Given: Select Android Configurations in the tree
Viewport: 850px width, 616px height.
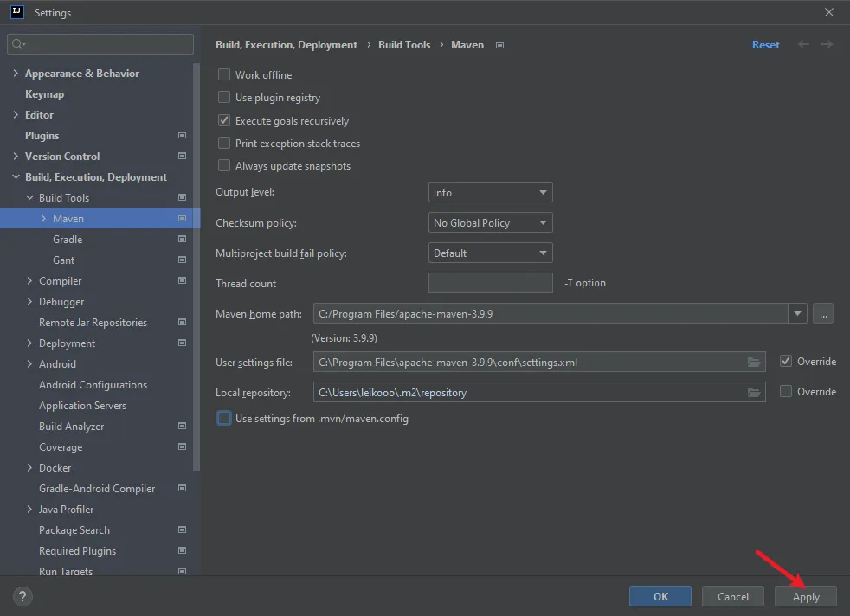Looking at the screenshot, I should [x=93, y=385].
